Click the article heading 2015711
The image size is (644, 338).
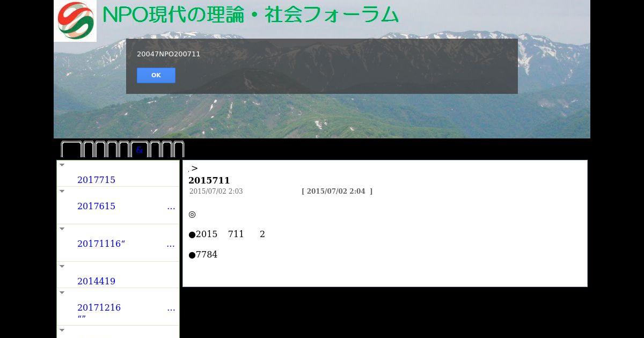pos(209,180)
